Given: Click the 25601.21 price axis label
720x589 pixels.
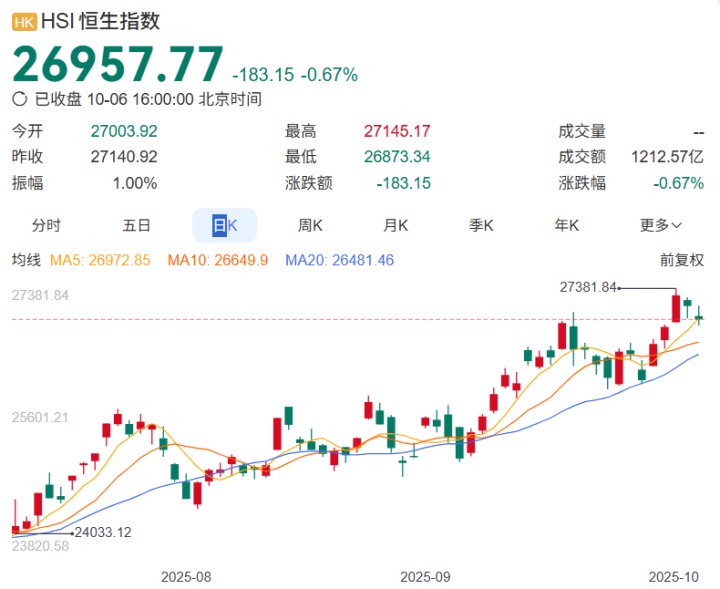Looking at the screenshot, I should (x=40, y=418).
